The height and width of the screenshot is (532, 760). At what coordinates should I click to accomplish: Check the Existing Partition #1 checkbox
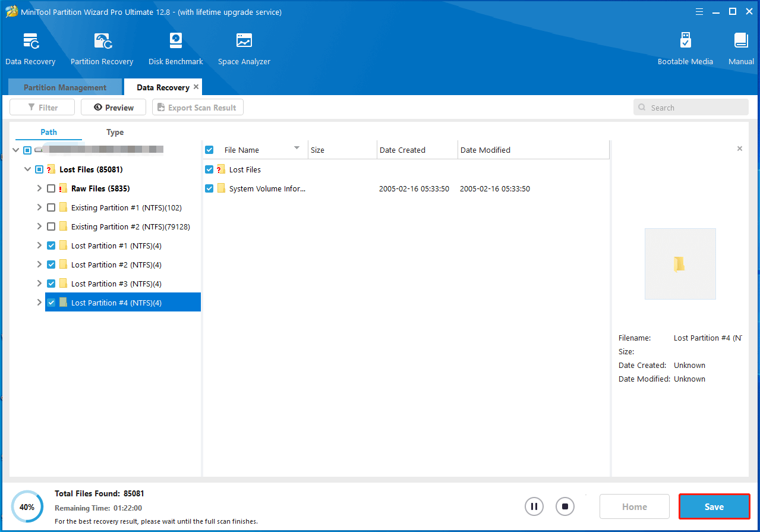pyautogui.click(x=51, y=207)
